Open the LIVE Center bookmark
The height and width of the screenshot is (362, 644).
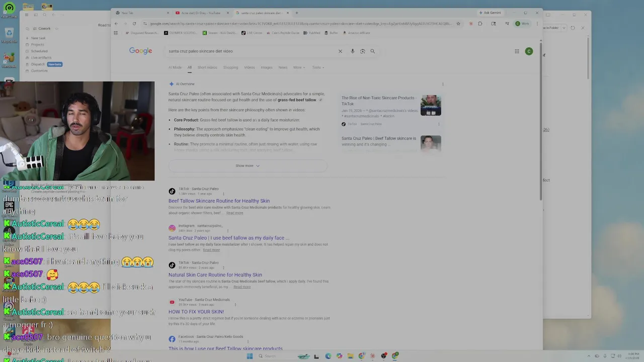coord(252,33)
